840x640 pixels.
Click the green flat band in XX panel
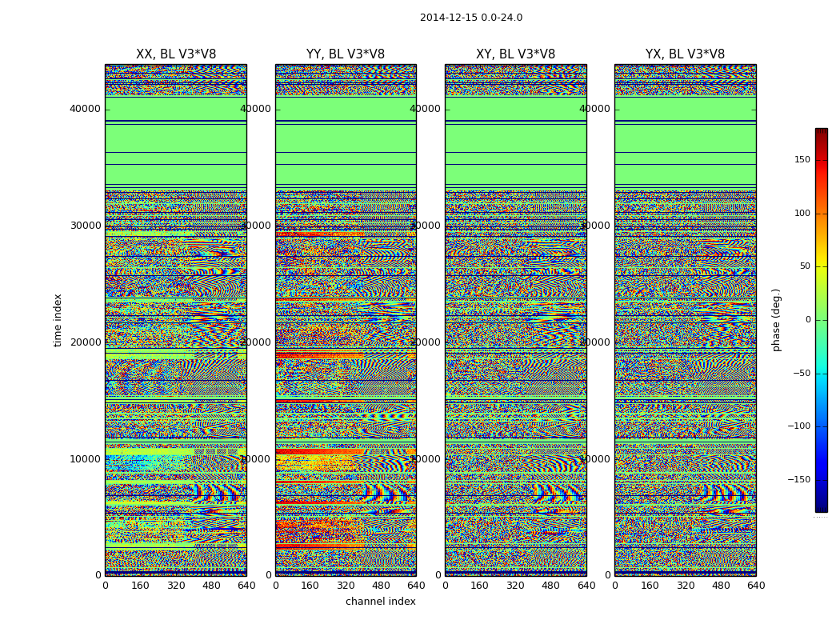pos(176,142)
